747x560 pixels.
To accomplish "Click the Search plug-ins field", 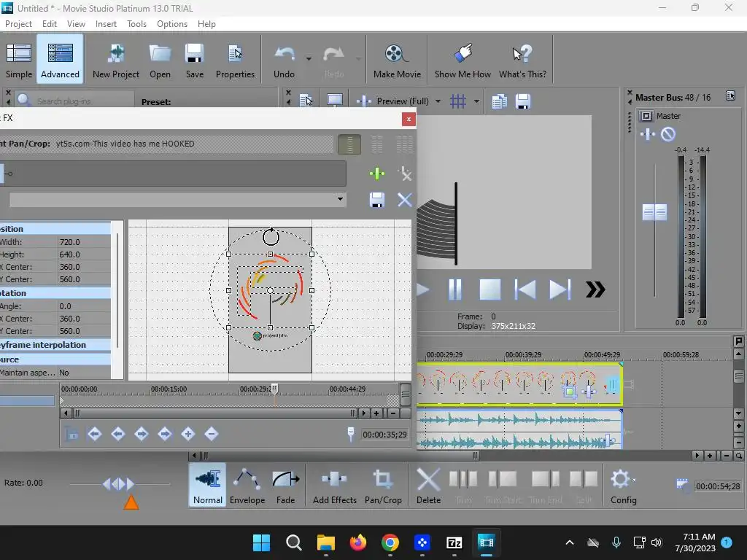I will tap(74, 101).
